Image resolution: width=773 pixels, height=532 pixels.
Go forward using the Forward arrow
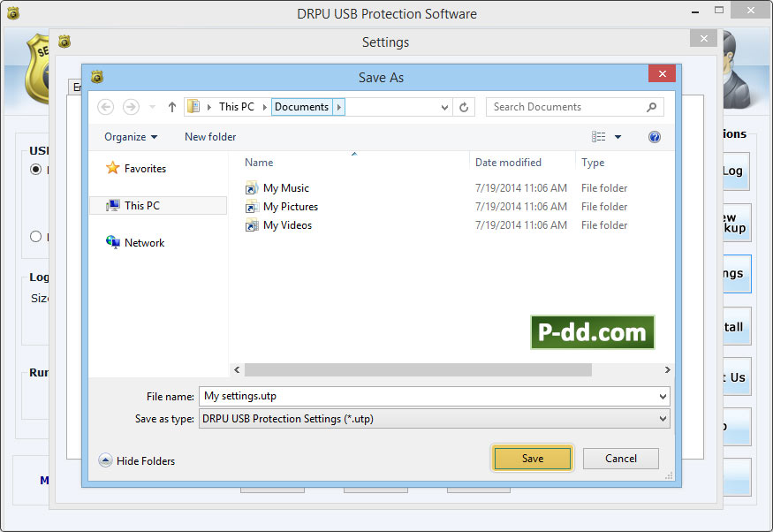coord(131,107)
